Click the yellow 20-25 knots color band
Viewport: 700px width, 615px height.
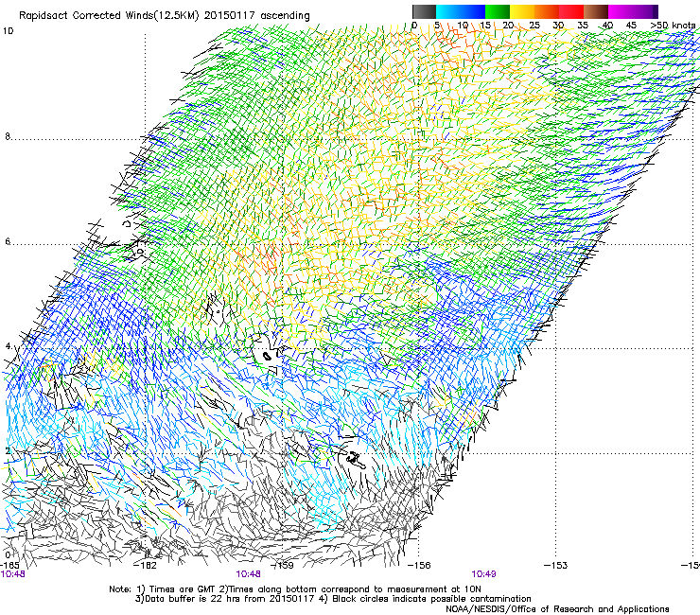tap(522, 11)
